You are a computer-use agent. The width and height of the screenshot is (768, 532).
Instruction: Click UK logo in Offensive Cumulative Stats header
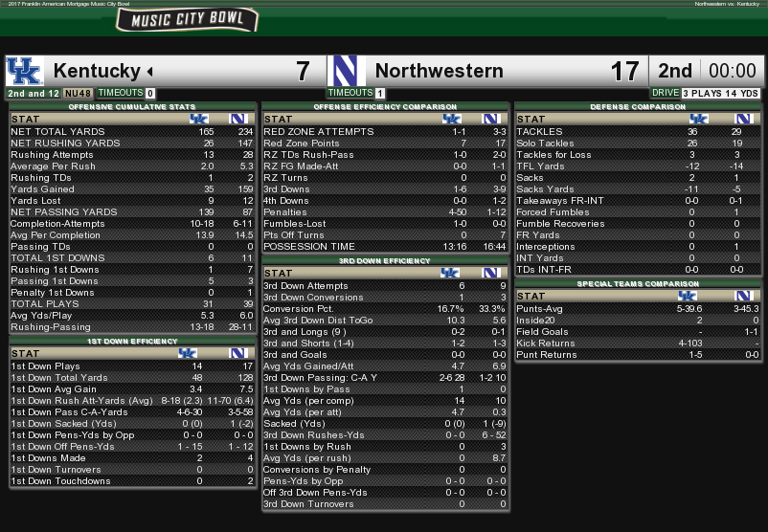point(199,119)
